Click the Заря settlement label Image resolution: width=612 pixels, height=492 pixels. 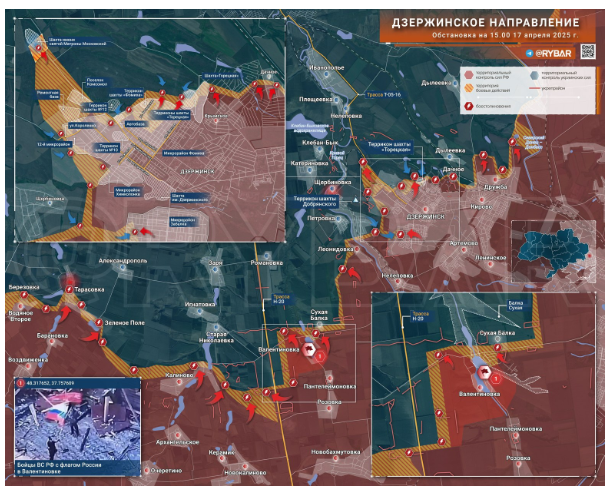[x=215, y=263]
